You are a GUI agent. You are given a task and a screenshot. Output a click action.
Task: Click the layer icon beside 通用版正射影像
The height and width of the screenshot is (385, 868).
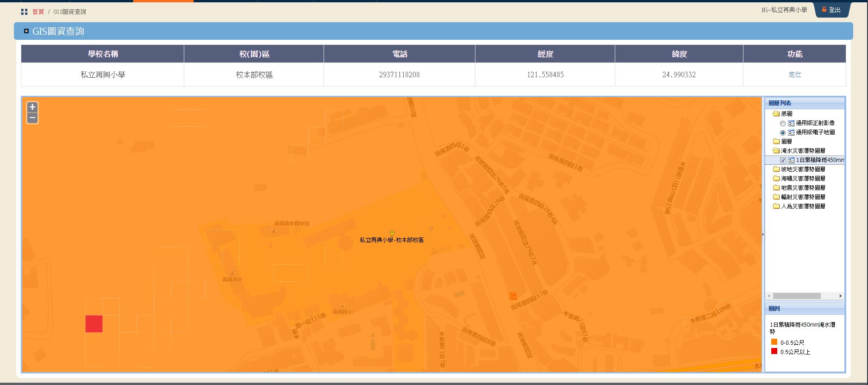[791, 124]
